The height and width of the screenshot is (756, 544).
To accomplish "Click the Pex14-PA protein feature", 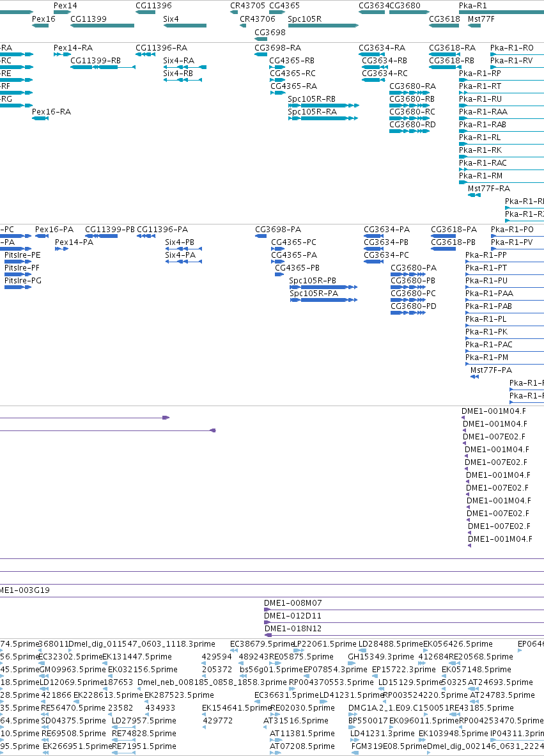I will [61, 249].
